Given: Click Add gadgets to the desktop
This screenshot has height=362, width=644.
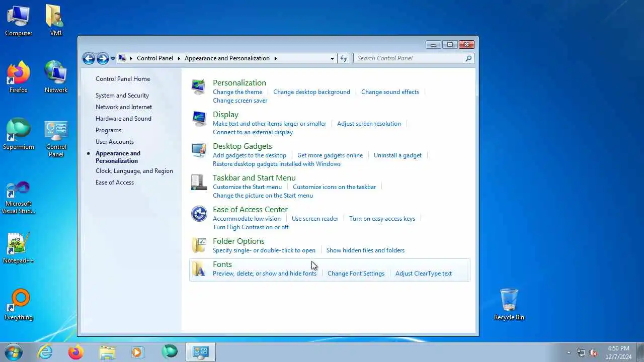Looking at the screenshot, I should pyautogui.click(x=250, y=155).
